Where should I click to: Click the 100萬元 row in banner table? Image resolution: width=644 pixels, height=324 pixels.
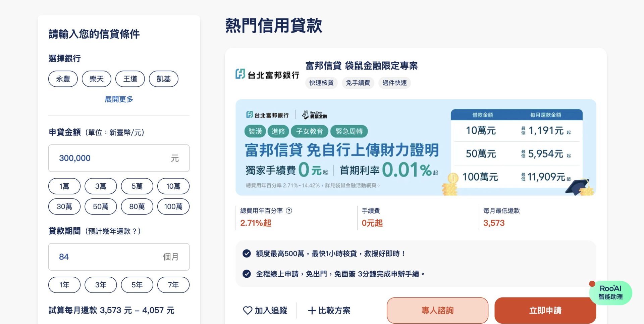click(517, 177)
